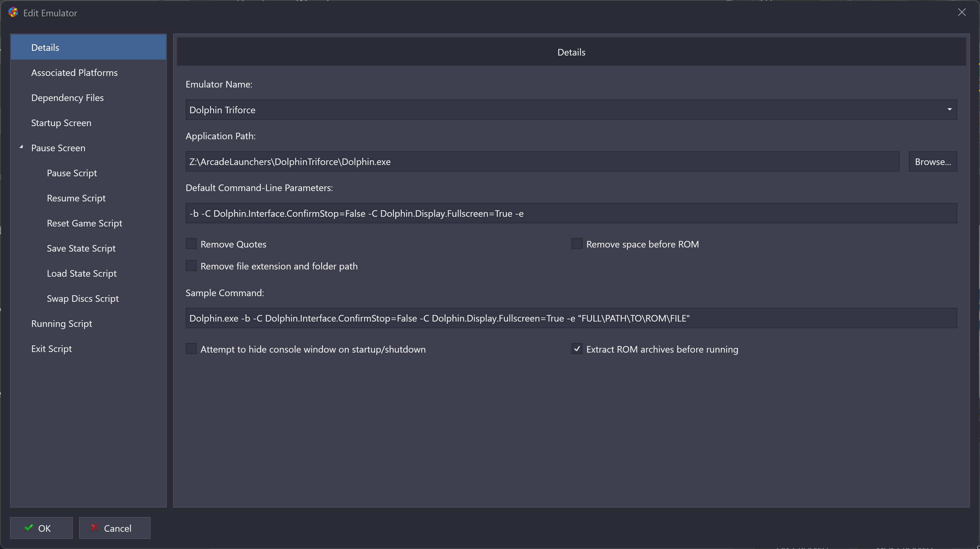Click the Default Command-Line Parameters field
Screen dimensions: 980x549
[x=571, y=213]
